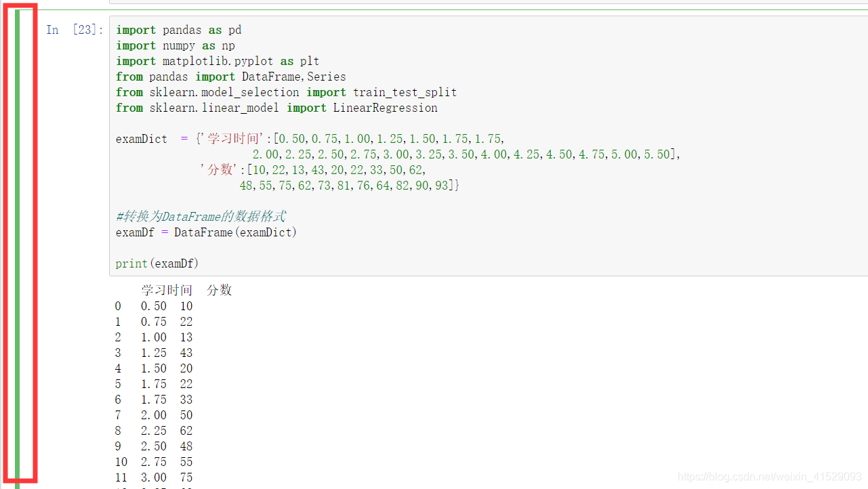
Task: Click output row 6 with 1.75 33
Action: (x=154, y=400)
